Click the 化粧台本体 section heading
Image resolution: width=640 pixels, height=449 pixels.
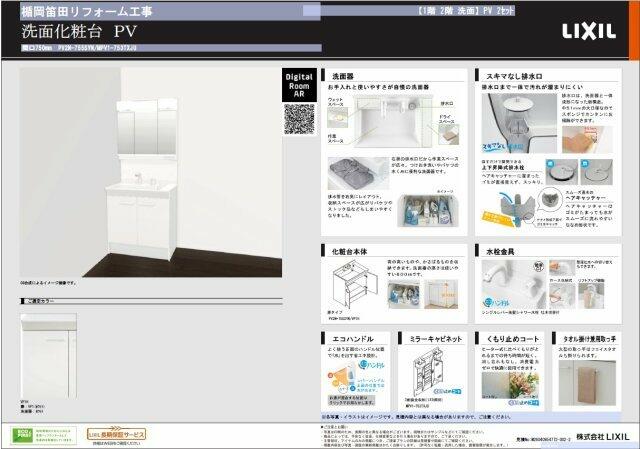[x=349, y=252]
